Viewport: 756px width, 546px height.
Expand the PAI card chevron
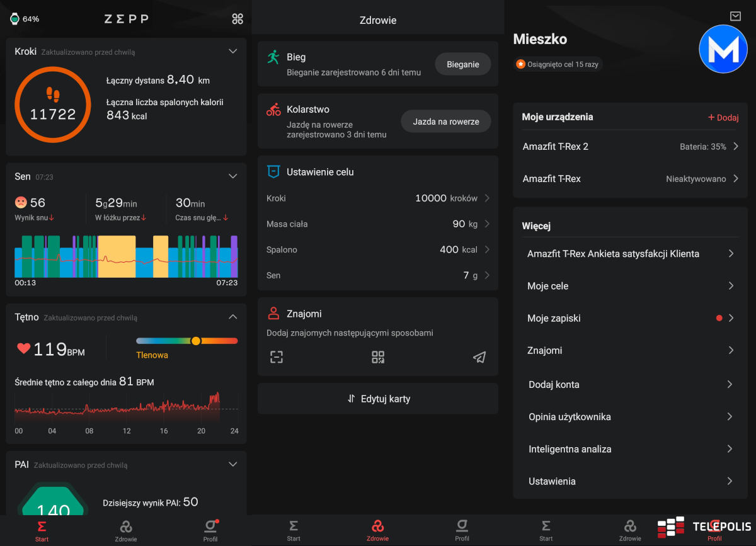coord(232,465)
